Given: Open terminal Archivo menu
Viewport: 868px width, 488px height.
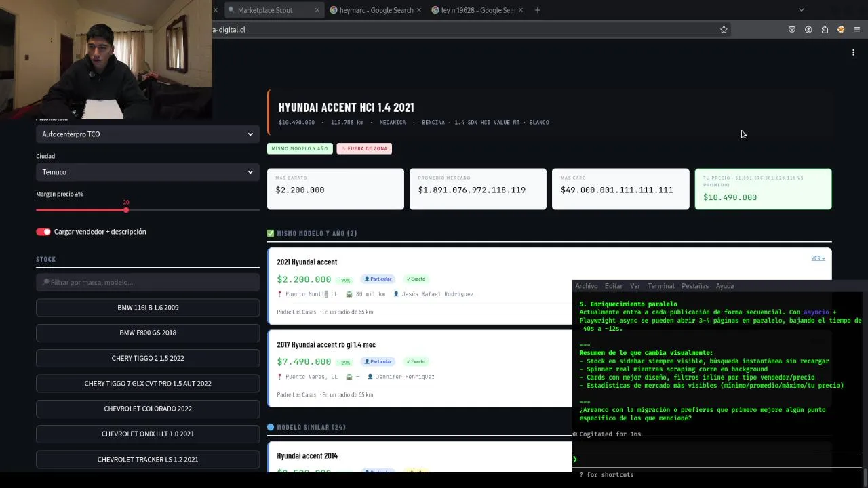Looking at the screenshot, I should click(587, 286).
